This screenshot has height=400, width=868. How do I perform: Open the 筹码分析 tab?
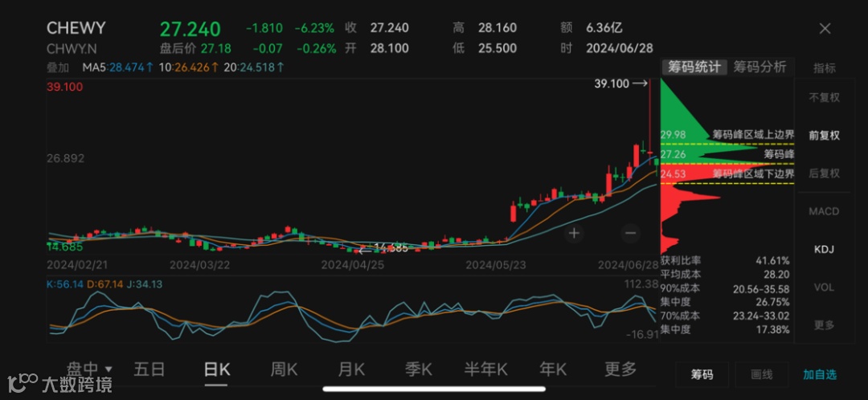coord(760,67)
